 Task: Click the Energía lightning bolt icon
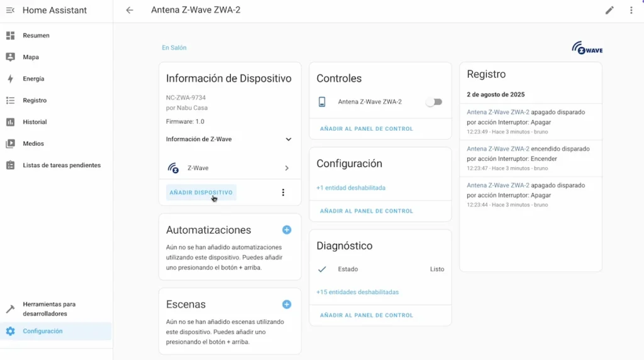10,79
